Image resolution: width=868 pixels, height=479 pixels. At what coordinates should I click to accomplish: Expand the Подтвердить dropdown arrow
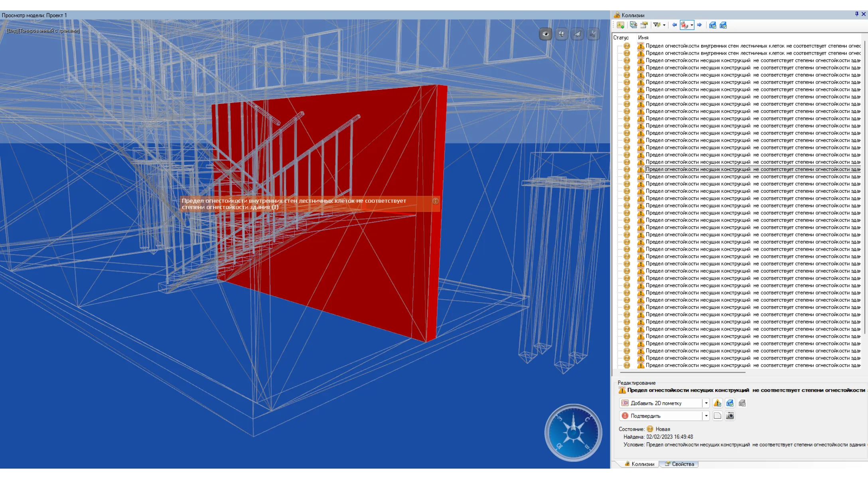pyautogui.click(x=706, y=416)
